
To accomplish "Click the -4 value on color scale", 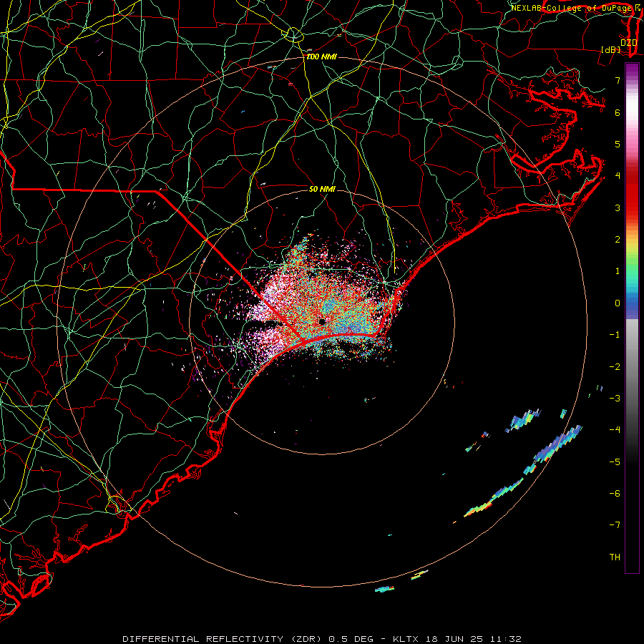I will click(615, 430).
